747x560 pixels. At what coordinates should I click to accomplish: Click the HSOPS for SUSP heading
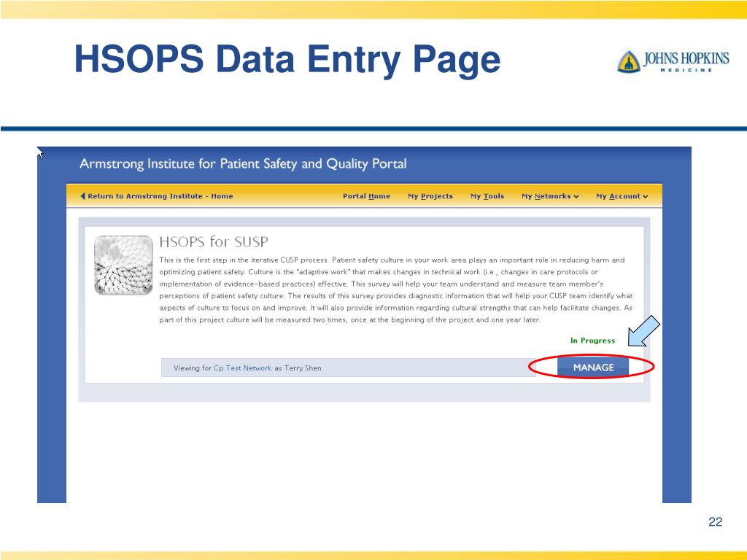[214, 242]
